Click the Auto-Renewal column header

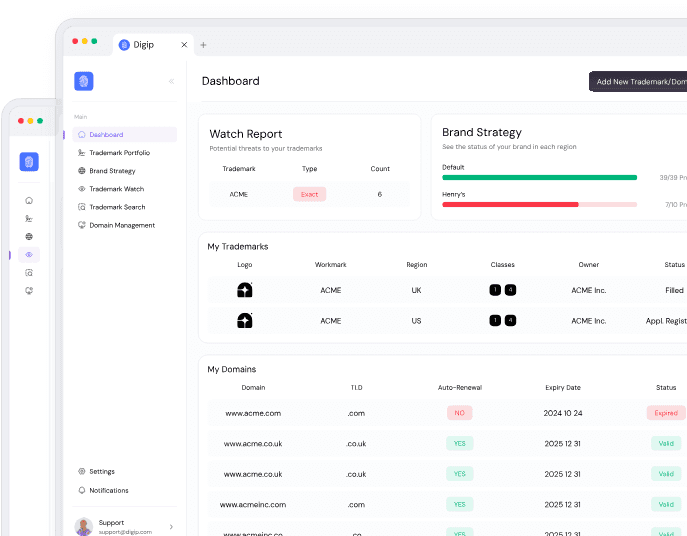point(460,387)
